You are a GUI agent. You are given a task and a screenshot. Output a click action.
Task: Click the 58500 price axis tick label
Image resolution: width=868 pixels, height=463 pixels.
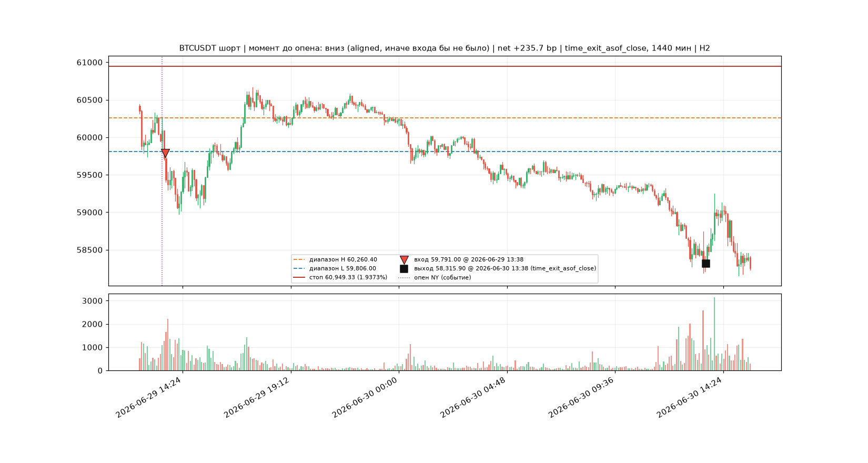point(90,250)
